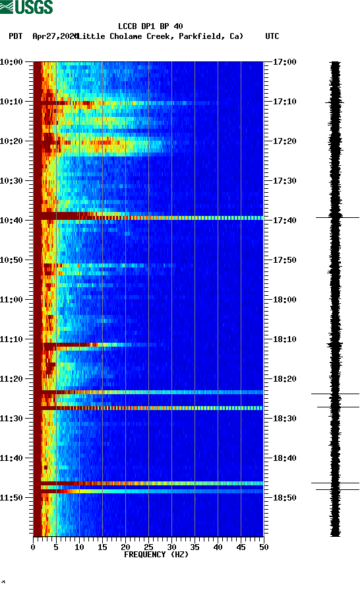Click the 17:20 UTC time label
This screenshot has height=589, width=364.
284,141
